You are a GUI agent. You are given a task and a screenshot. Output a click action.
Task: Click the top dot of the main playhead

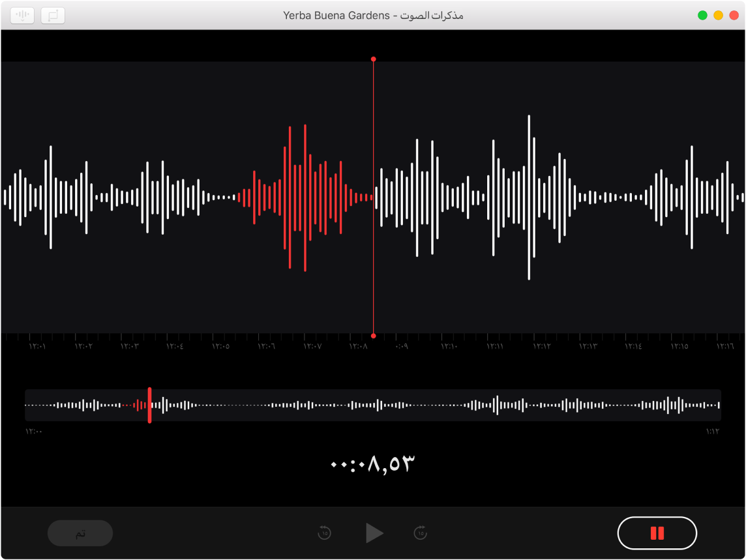[x=373, y=59]
